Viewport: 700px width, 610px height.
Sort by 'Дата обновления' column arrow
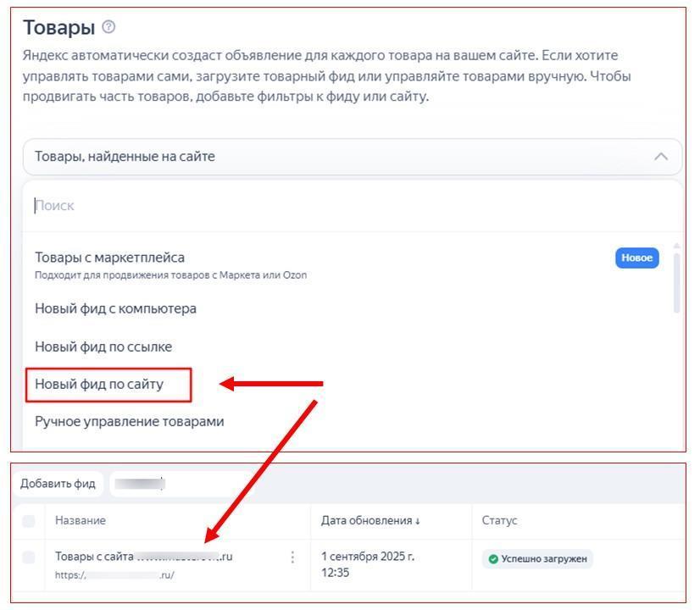(x=417, y=521)
